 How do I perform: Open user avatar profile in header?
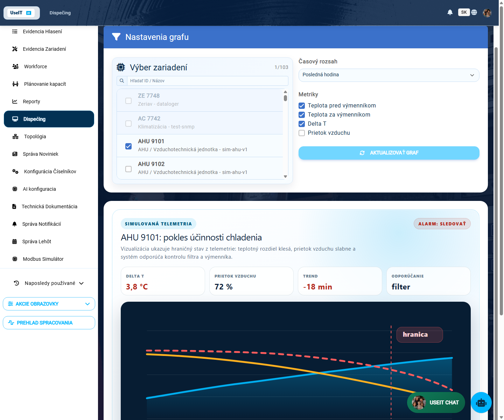point(487,13)
